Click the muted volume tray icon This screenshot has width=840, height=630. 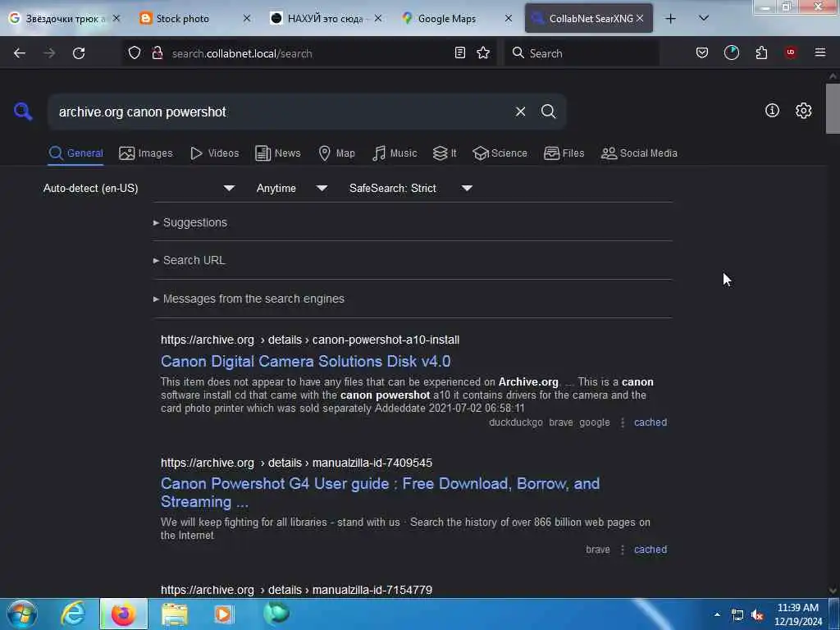tap(757, 615)
